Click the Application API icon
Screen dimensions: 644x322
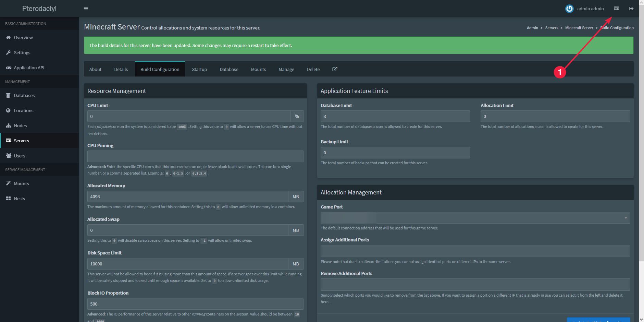pyautogui.click(x=9, y=68)
